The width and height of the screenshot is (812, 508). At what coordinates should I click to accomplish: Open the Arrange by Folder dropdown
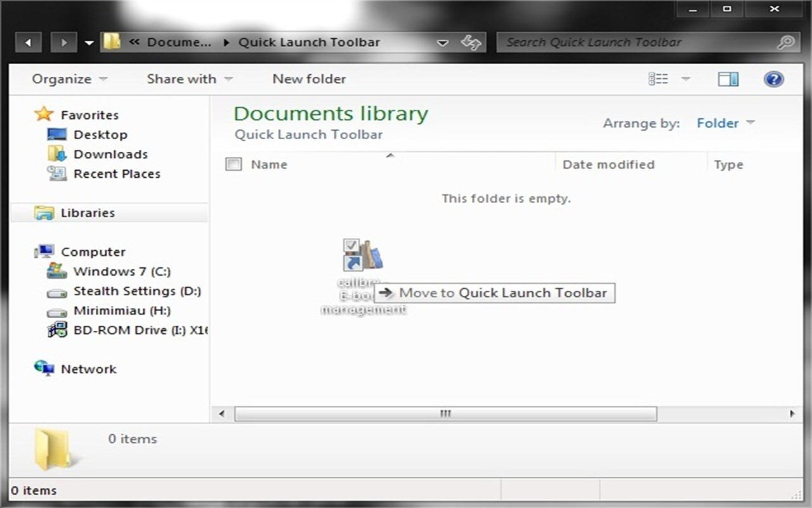pyautogui.click(x=726, y=123)
